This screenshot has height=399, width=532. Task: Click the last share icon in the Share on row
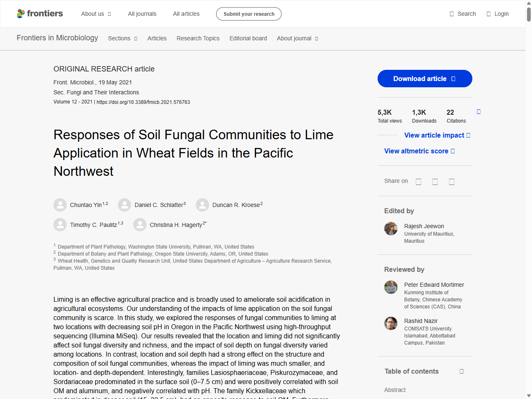[452, 182]
